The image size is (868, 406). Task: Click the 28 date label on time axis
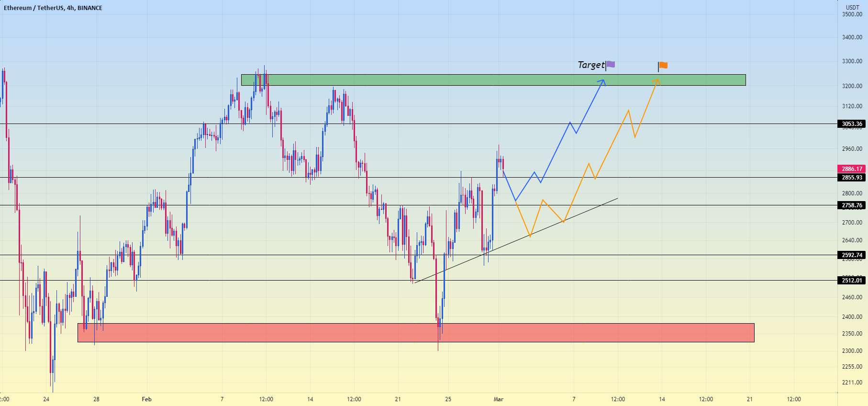click(x=97, y=399)
